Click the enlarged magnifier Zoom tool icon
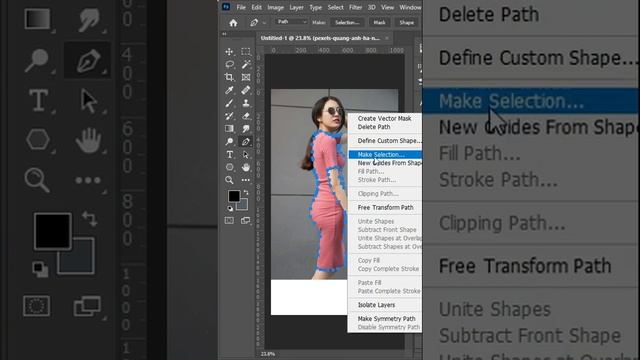640x360 pixels. point(37,180)
